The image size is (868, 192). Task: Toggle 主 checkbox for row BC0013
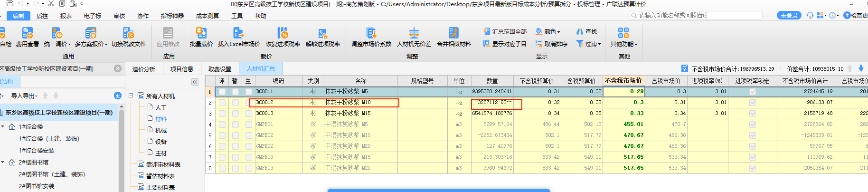[x=248, y=113]
